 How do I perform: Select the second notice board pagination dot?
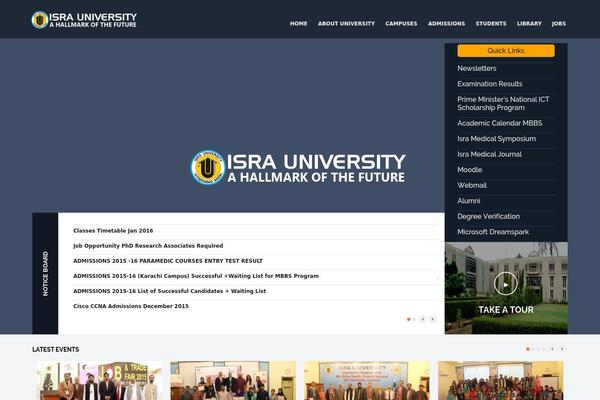414,319
